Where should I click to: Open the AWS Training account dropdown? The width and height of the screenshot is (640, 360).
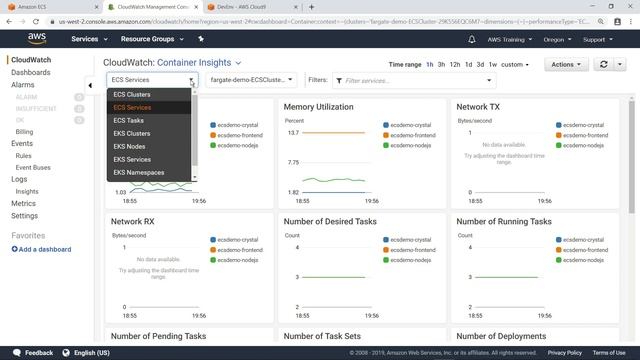[x=510, y=40]
